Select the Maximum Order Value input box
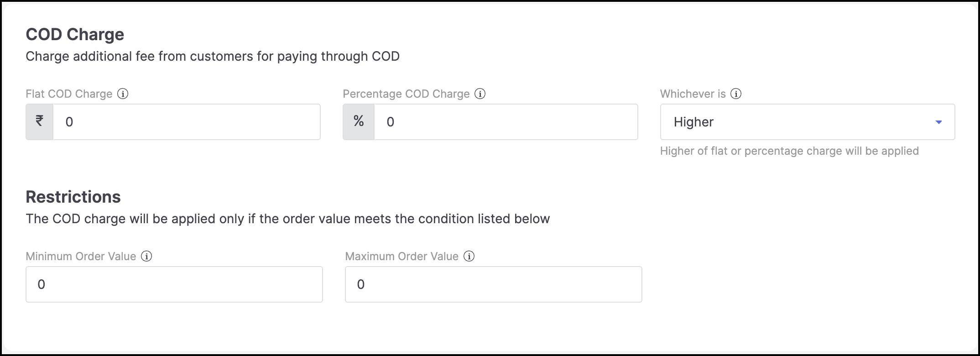980x356 pixels. pos(494,284)
